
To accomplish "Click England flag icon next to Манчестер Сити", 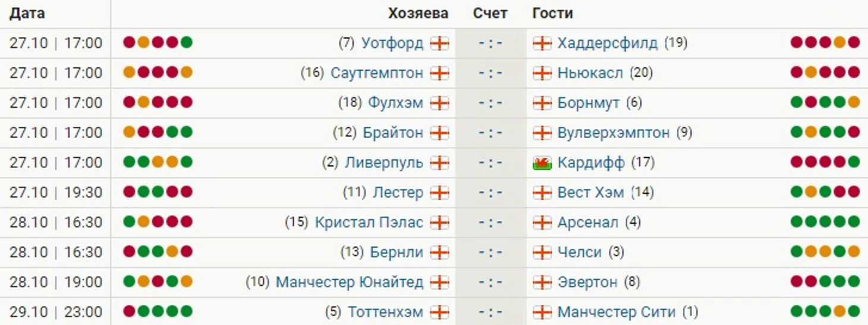I will (x=542, y=312).
